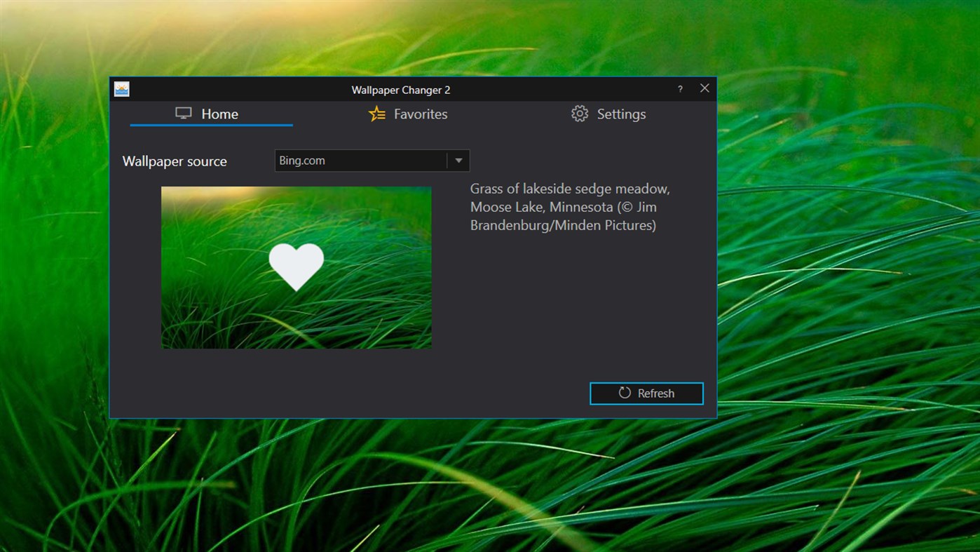Image resolution: width=980 pixels, height=552 pixels.
Task: Open the Settings tab
Action: click(621, 114)
